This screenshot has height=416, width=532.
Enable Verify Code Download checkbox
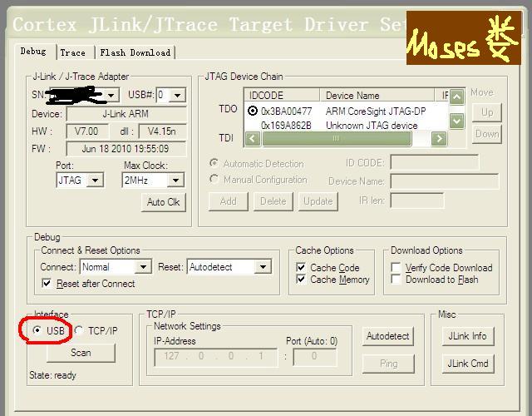(396, 267)
